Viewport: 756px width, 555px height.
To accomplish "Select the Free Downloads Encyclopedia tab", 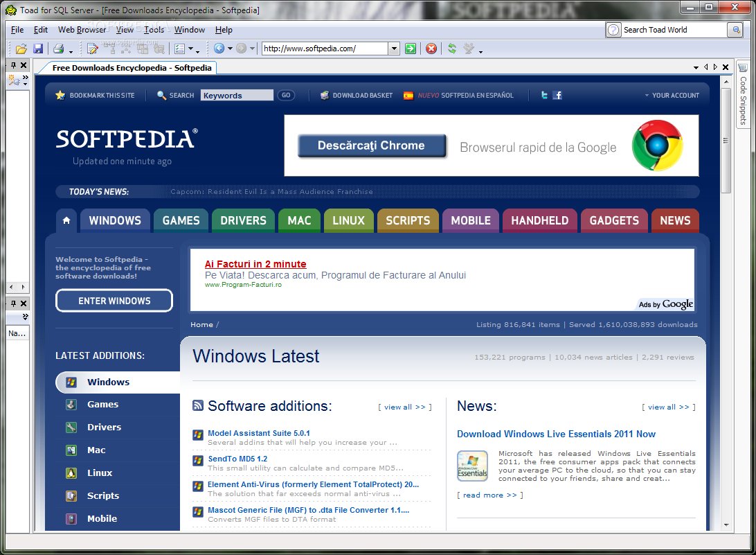I will pyautogui.click(x=132, y=68).
